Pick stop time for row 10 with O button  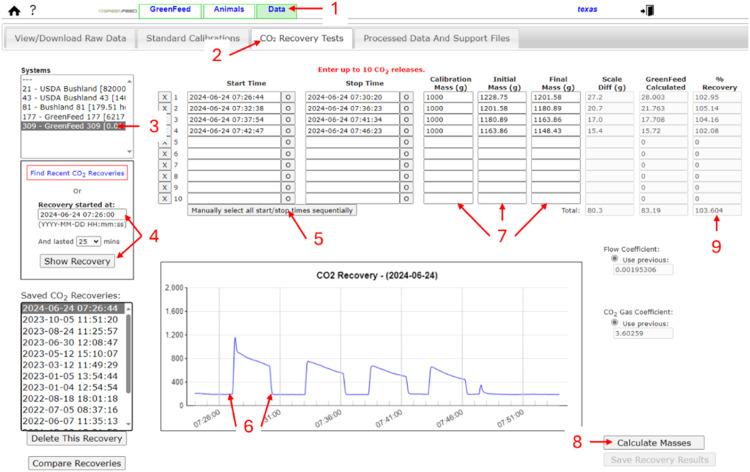coord(407,198)
